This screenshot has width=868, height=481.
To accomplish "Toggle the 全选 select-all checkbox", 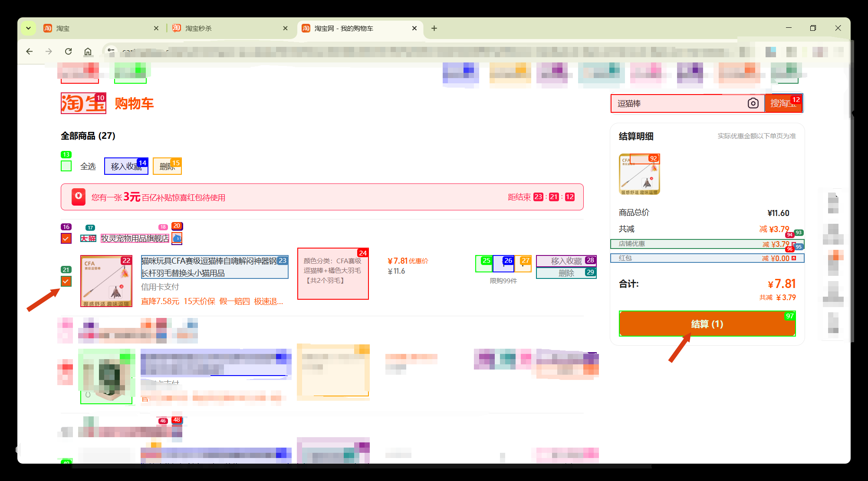I will click(x=66, y=166).
